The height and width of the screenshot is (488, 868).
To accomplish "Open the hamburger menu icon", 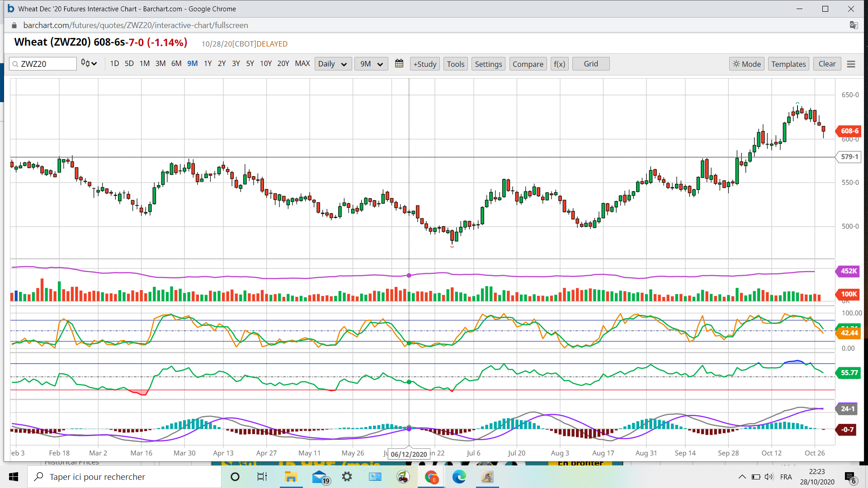I will [851, 64].
